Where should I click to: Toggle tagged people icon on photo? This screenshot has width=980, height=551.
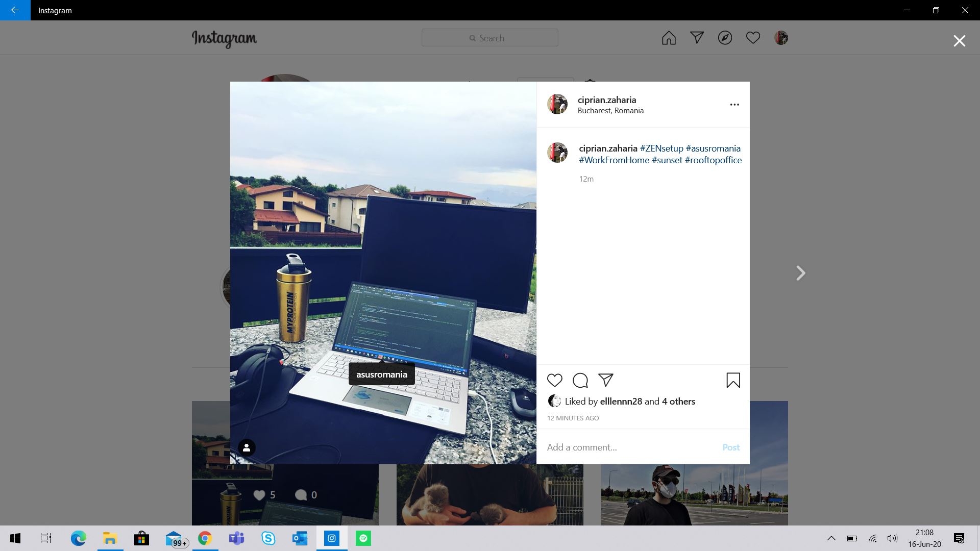247,448
